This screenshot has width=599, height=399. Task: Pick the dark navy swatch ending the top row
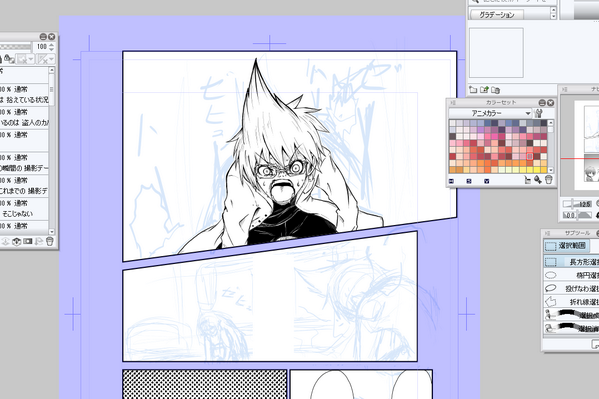tap(544, 123)
